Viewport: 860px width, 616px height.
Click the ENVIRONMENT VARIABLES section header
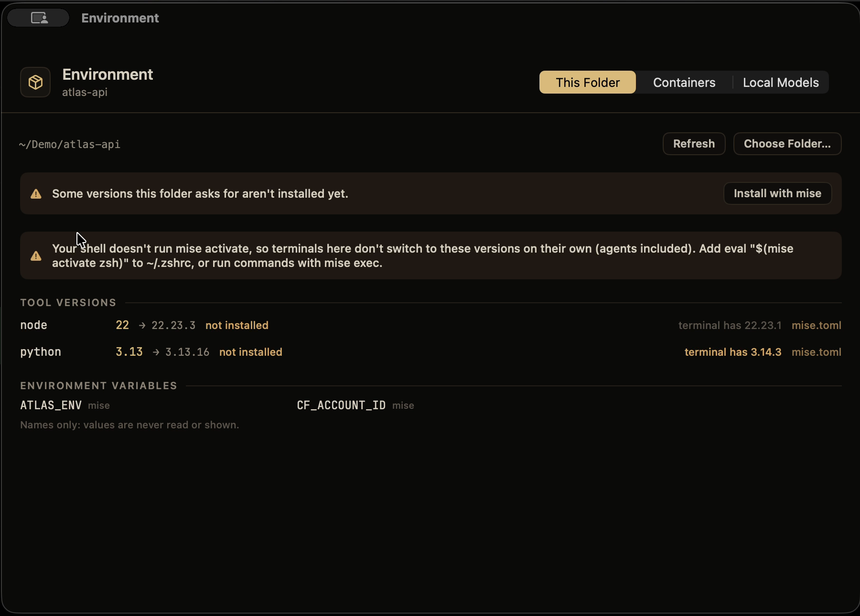(98, 386)
